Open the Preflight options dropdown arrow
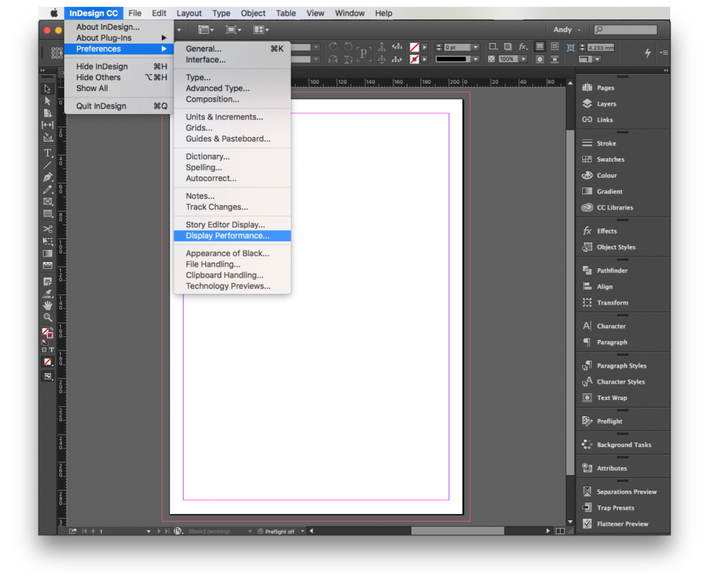 tap(301, 531)
